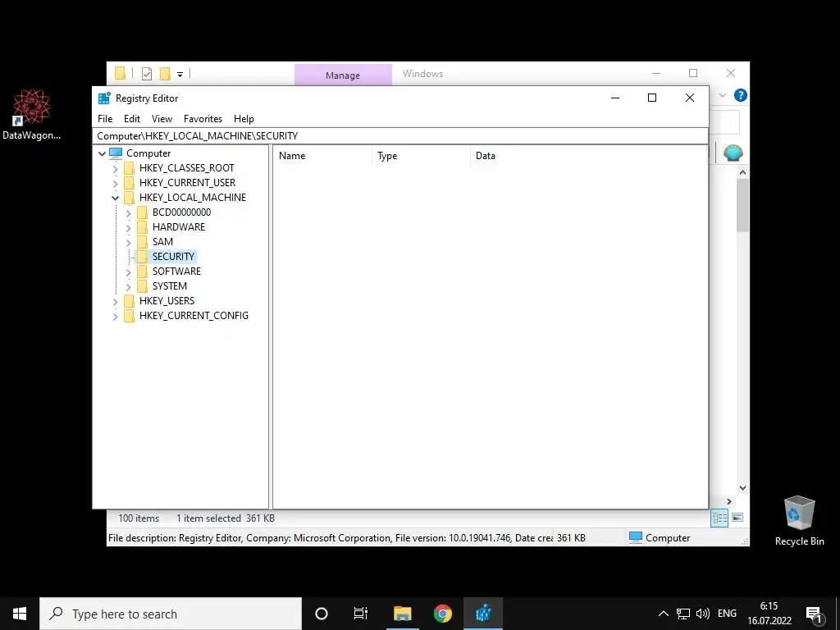Viewport: 840px width, 630px height.
Task: Collapse the HKEY_LOCAL_MACHINE key
Action: 115,199
